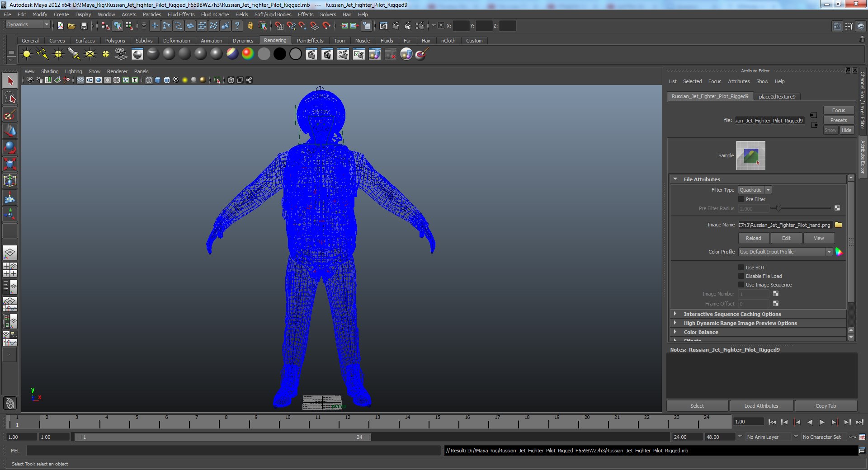Check the Use BOT option
Screen dimensions: 868x470
click(741, 268)
